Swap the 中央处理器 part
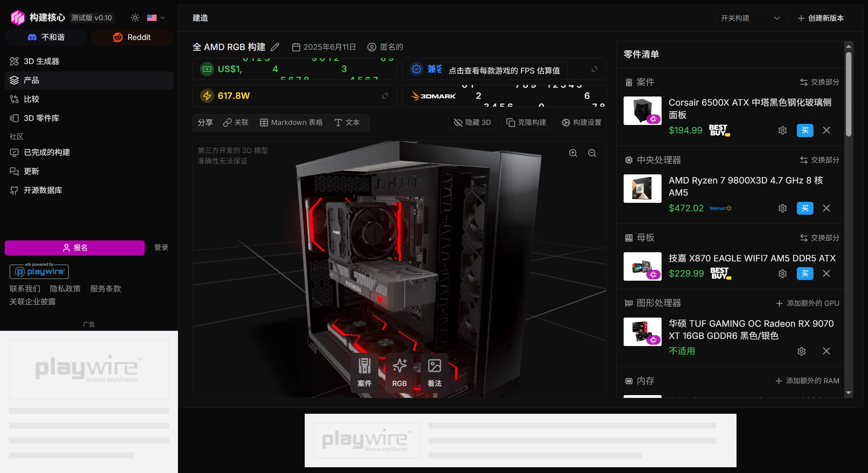868x473 pixels. click(x=819, y=160)
